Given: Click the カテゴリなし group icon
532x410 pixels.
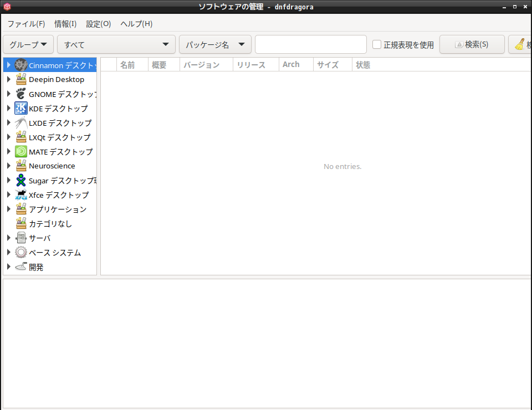Looking at the screenshot, I should pos(21,223).
